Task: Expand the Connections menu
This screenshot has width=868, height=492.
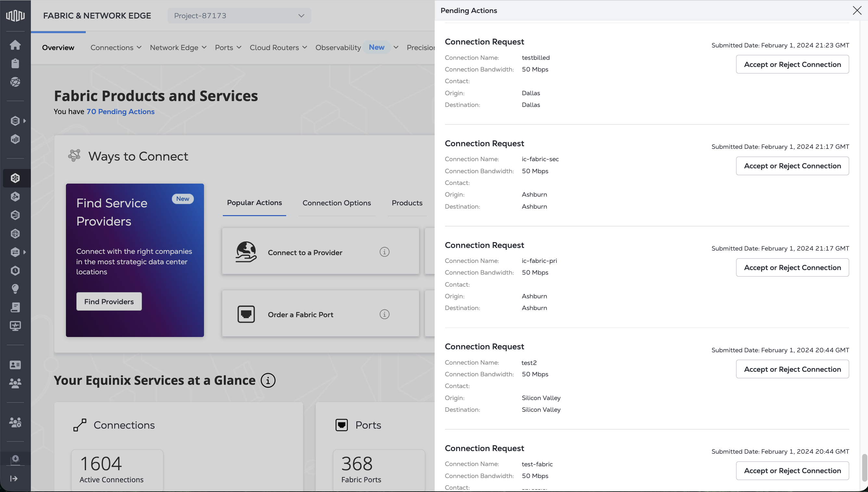Action: 116,48
